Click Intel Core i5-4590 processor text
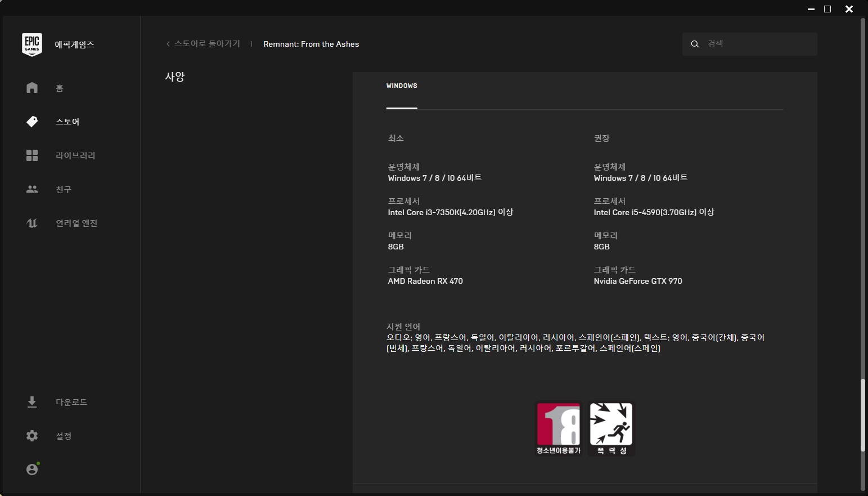Viewport: 868px width, 496px height. [x=654, y=212]
